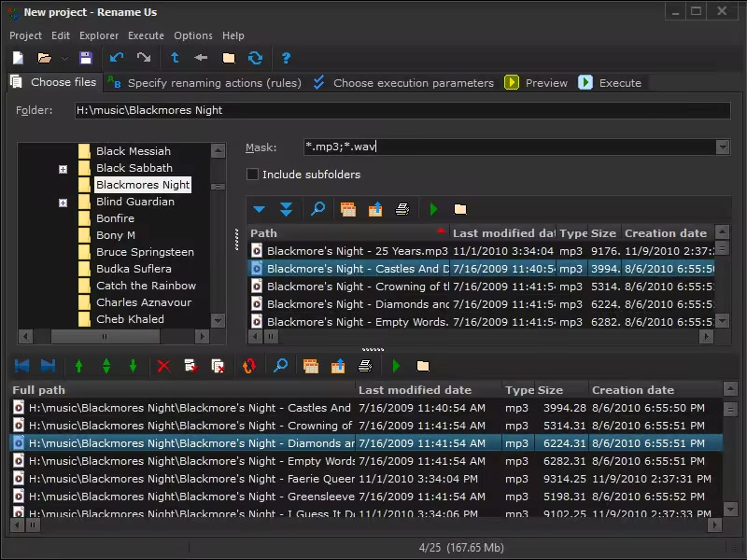Open help with the question mark icon
747x560 pixels.
tap(286, 58)
